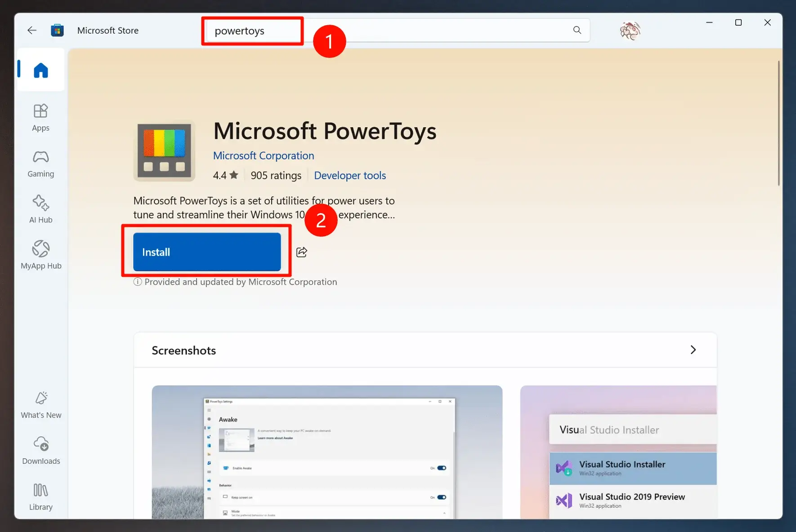This screenshot has width=796, height=532.
Task: Click the search magnifier icon
Action: coord(577,30)
